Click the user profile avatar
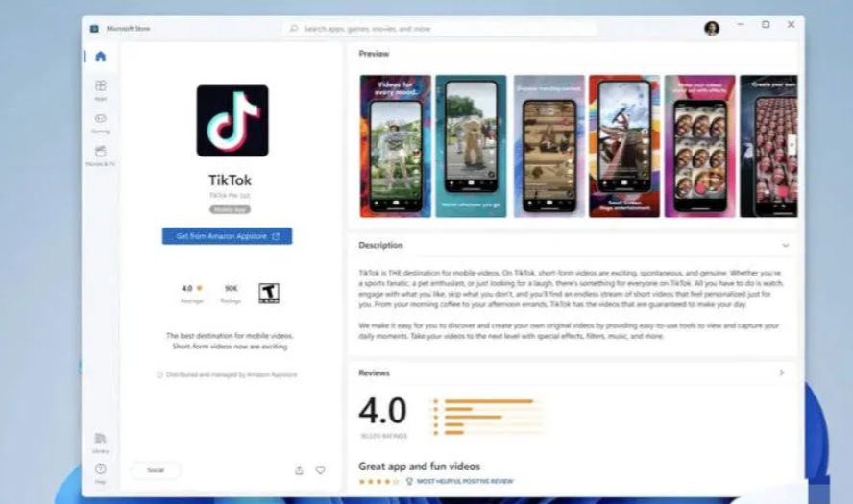Viewport: 853px width, 504px height. (712, 28)
